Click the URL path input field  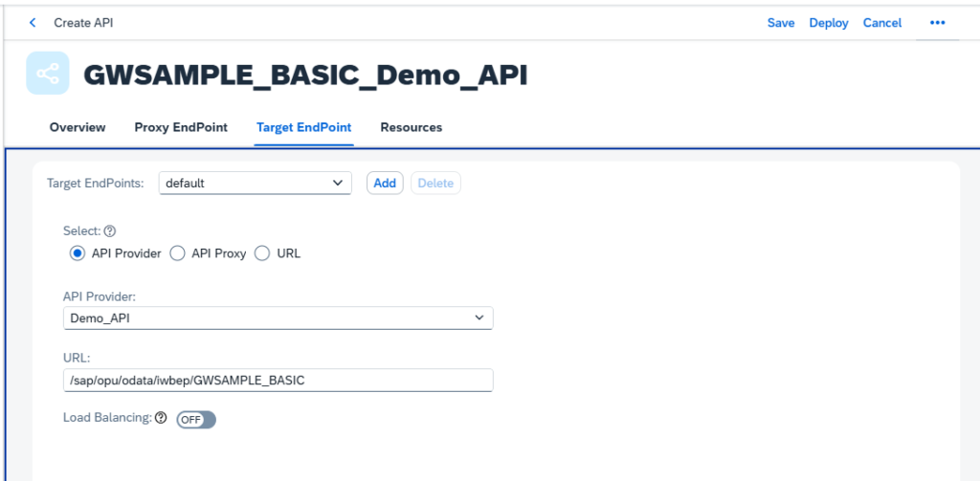[x=278, y=380]
